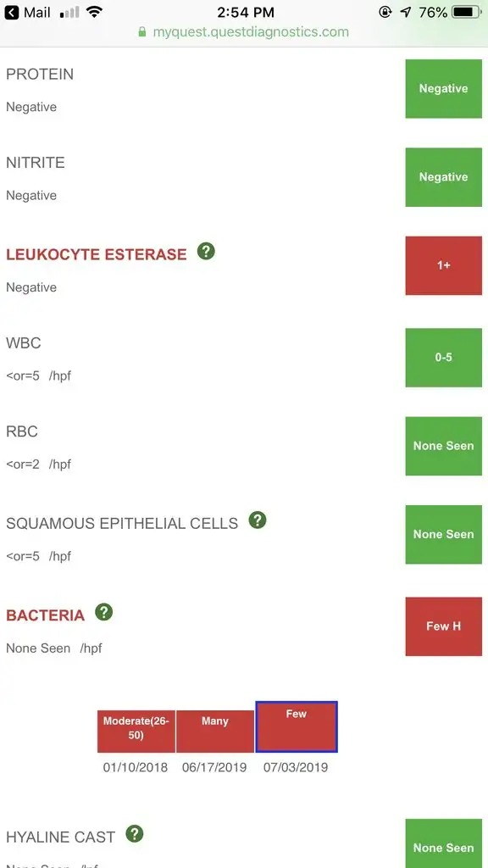
Task: Open Squamous Epithelial Cells help icon
Action: [258, 520]
